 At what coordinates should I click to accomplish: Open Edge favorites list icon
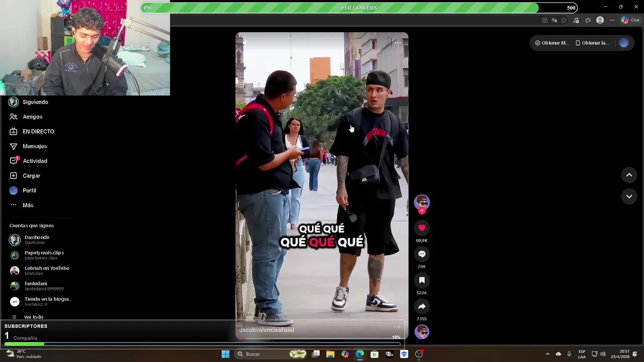588,20
